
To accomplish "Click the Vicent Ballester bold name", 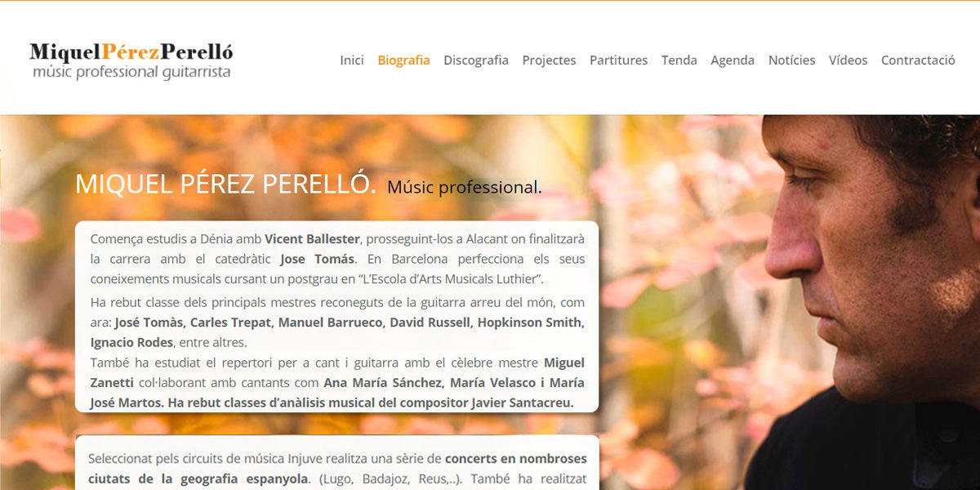I will point(312,238).
